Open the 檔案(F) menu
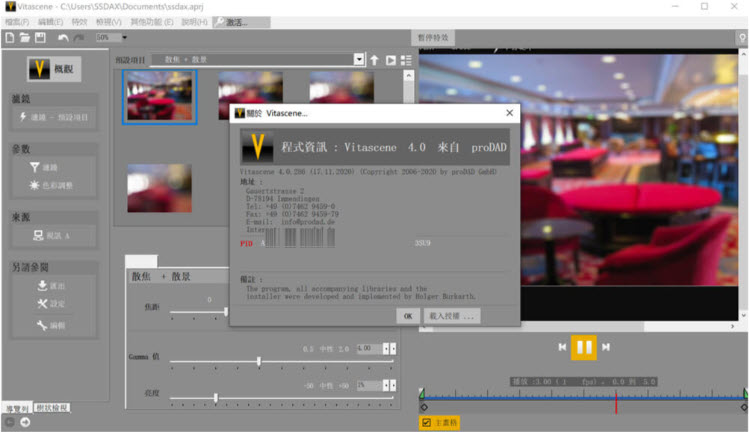This screenshot has height=432, width=749. pyautogui.click(x=18, y=21)
